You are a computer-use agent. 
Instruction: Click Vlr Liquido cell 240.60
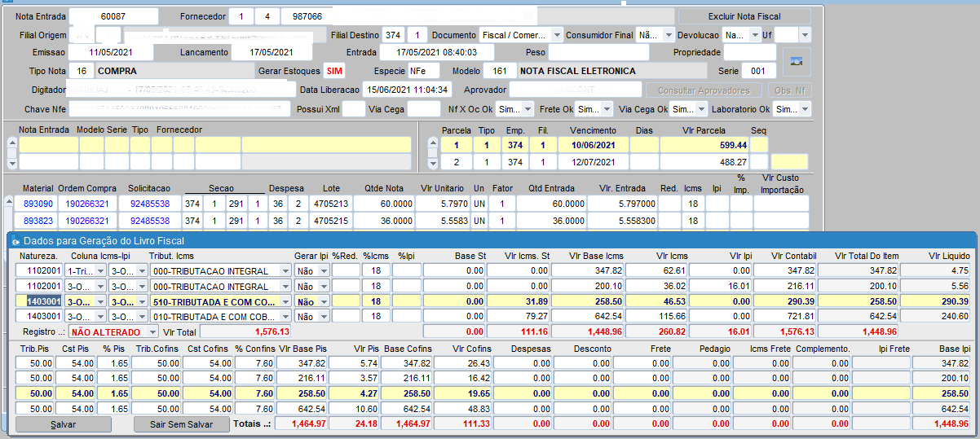pos(942,317)
